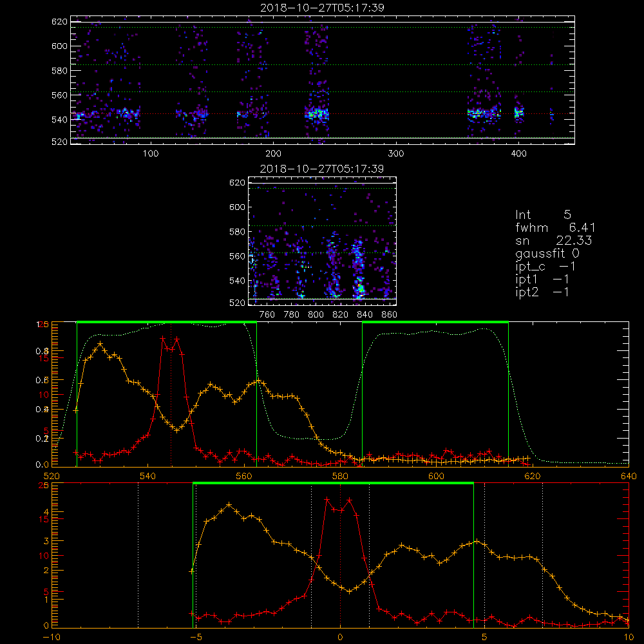
Task: Click x-axis label -10 on bottom plot
Action: (52, 638)
